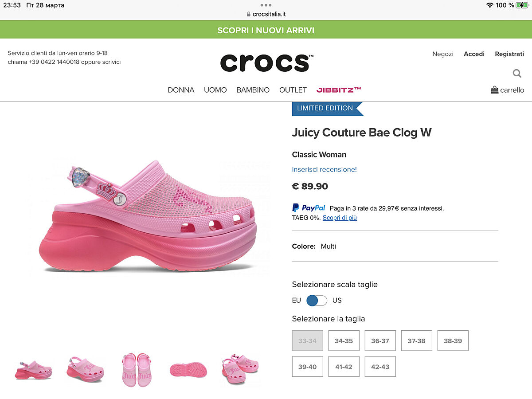Toggle the EU/US size scale switch
532x399 pixels.
(317, 300)
